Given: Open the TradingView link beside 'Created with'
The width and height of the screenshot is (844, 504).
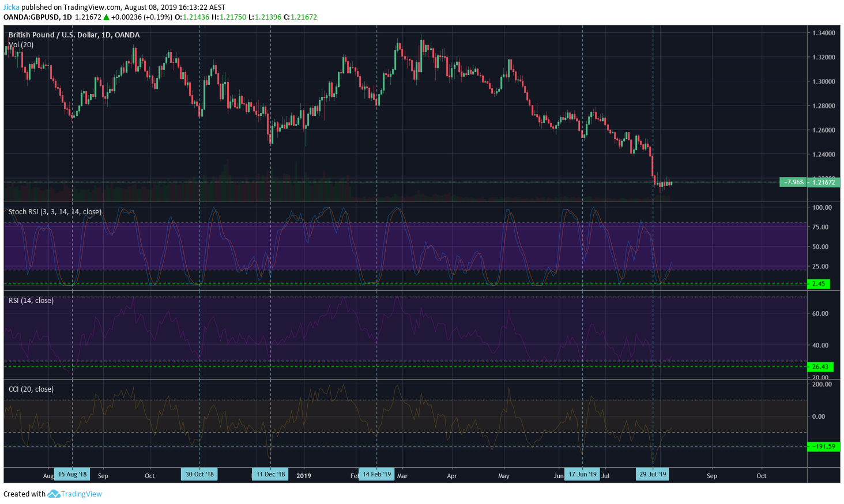Looking at the screenshot, I should tap(81, 494).
